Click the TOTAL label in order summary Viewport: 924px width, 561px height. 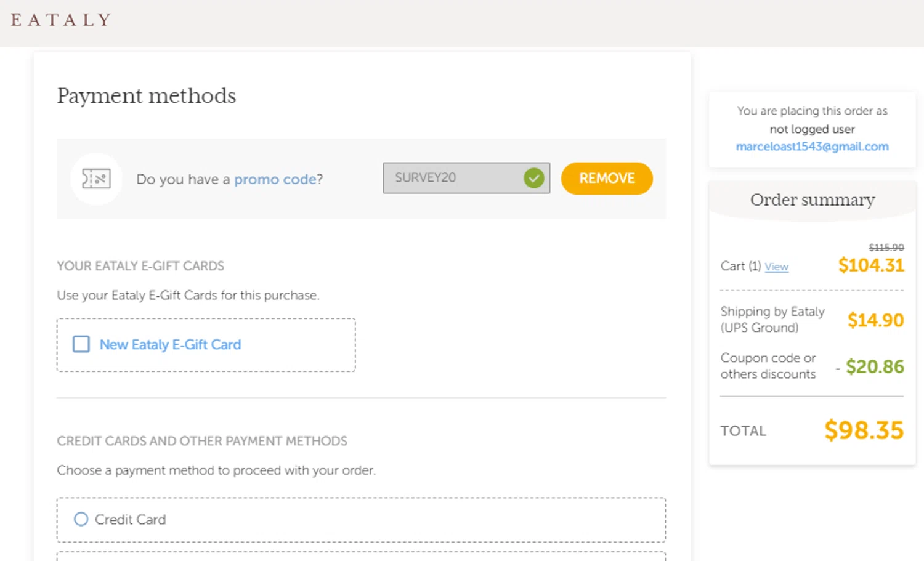744,431
